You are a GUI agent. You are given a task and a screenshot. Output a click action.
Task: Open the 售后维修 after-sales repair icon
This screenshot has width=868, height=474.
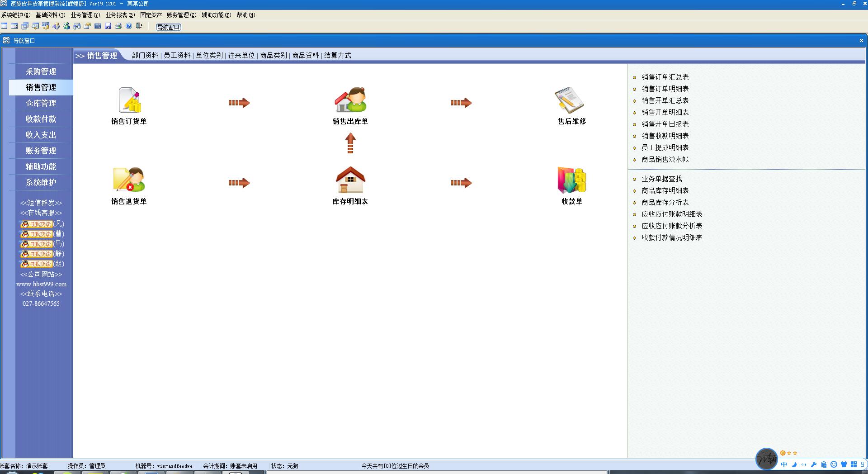[x=571, y=100]
